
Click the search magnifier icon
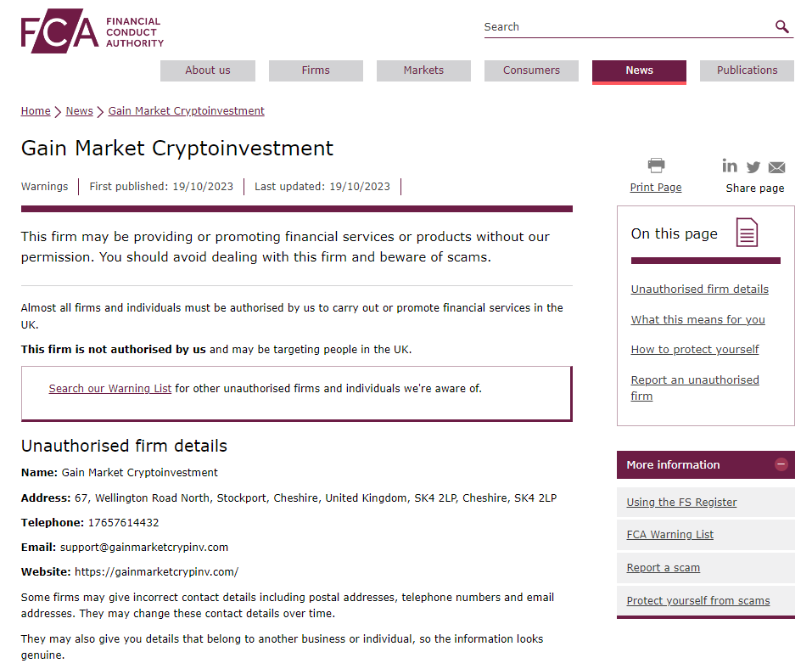click(x=782, y=27)
